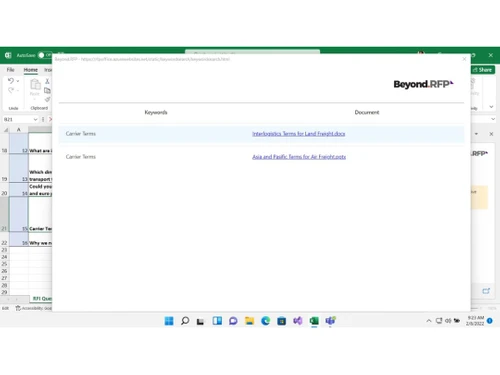Open the Windows Start menu
Screen dimensions: 500x375
tap(169, 321)
